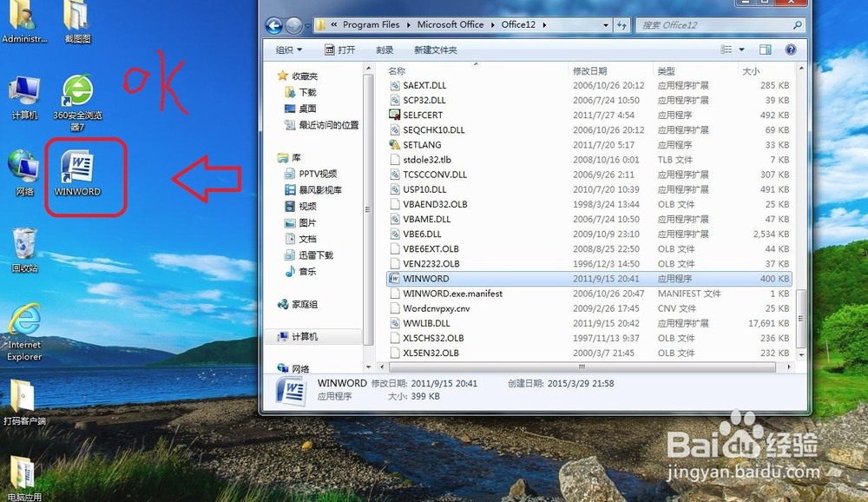Select the Wordcnvpxy.cnv file row
Image resolution: width=868 pixels, height=502 pixels.
590,308
